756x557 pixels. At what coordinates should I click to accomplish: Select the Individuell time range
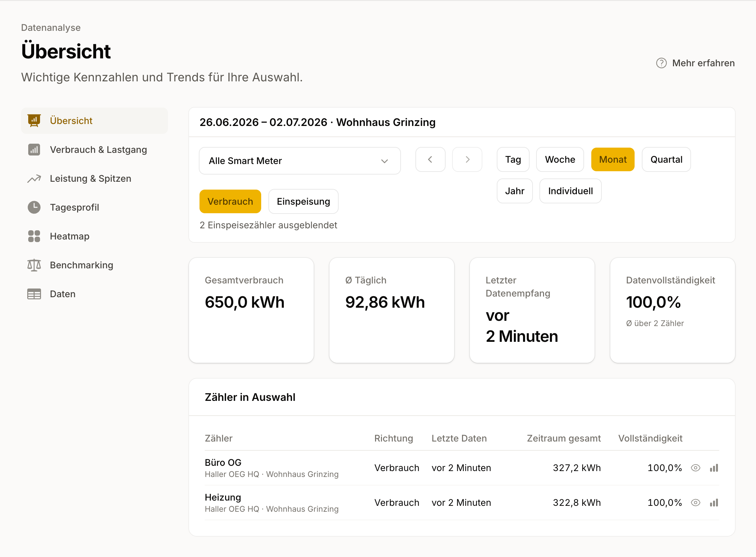click(571, 191)
